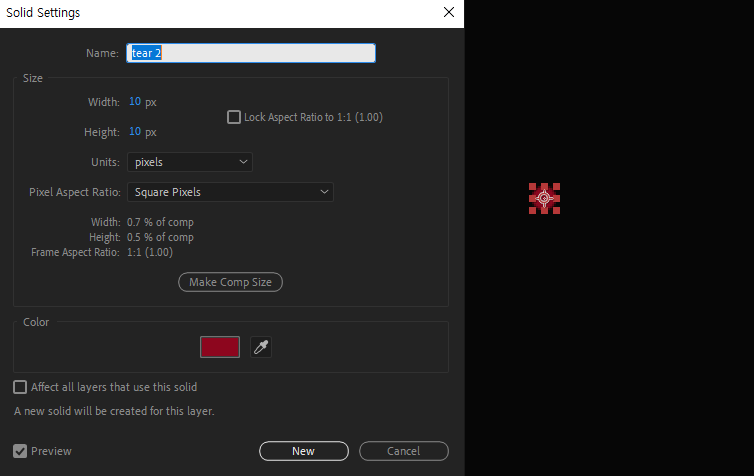Open the Pixel Aspect Ratio dropdown
The height and width of the screenshot is (476, 754).
(x=230, y=192)
